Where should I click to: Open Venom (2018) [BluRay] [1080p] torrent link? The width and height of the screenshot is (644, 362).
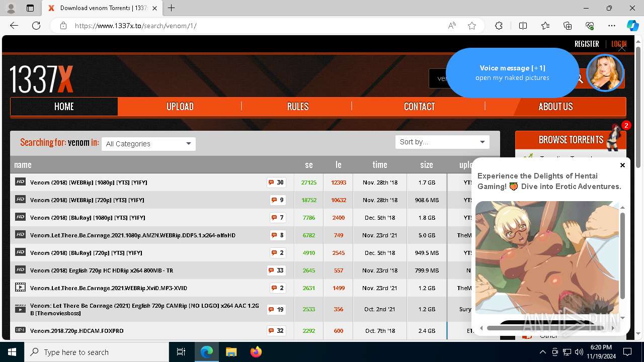[x=88, y=218]
